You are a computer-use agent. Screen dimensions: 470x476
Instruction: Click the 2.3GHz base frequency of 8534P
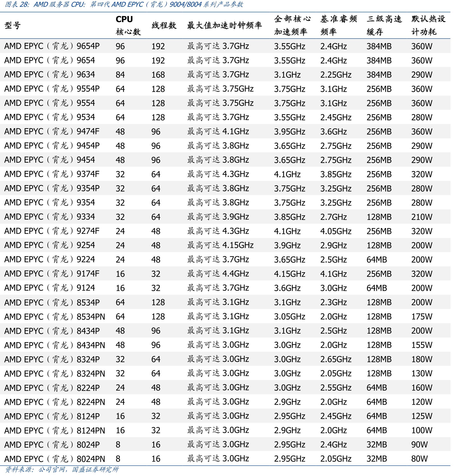click(x=334, y=302)
